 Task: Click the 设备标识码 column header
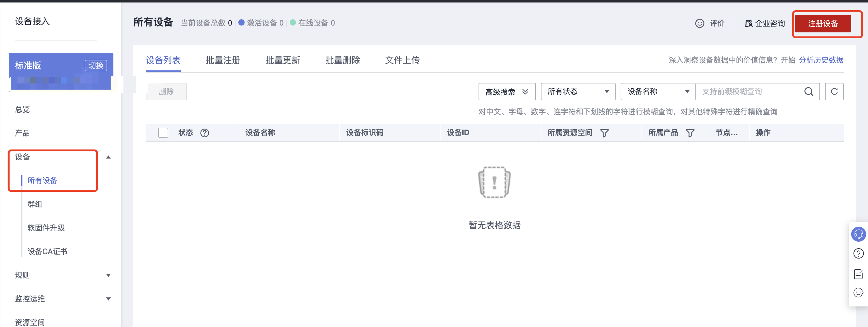365,133
